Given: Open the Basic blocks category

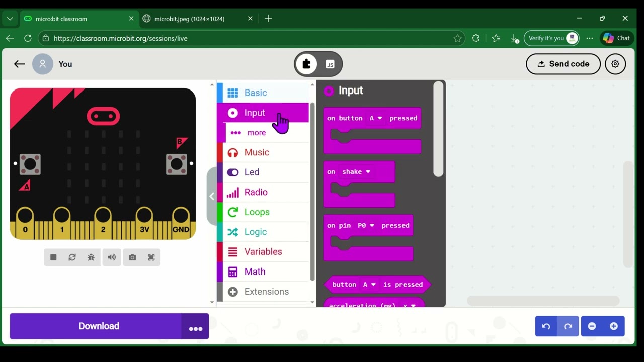Looking at the screenshot, I should (x=263, y=93).
